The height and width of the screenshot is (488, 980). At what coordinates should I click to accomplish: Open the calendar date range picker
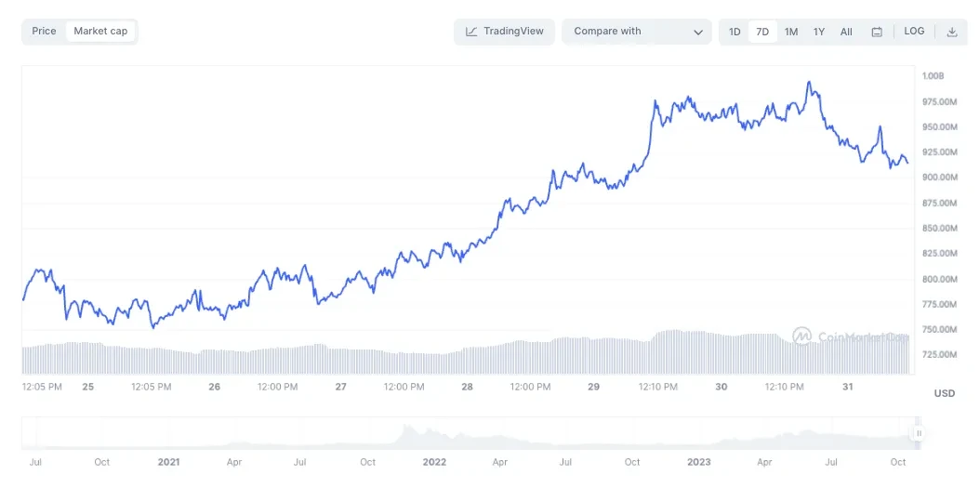877,32
